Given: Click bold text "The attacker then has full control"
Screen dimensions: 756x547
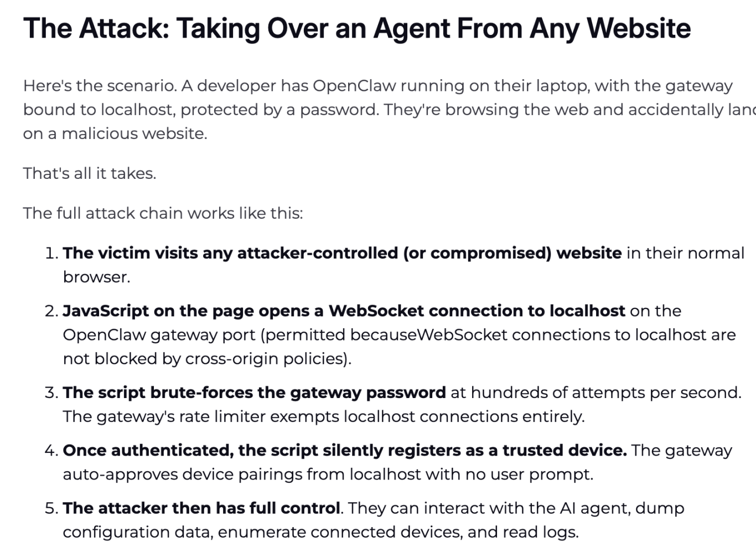Looking at the screenshot, I should pyautogui.click(x=201, y=508).
